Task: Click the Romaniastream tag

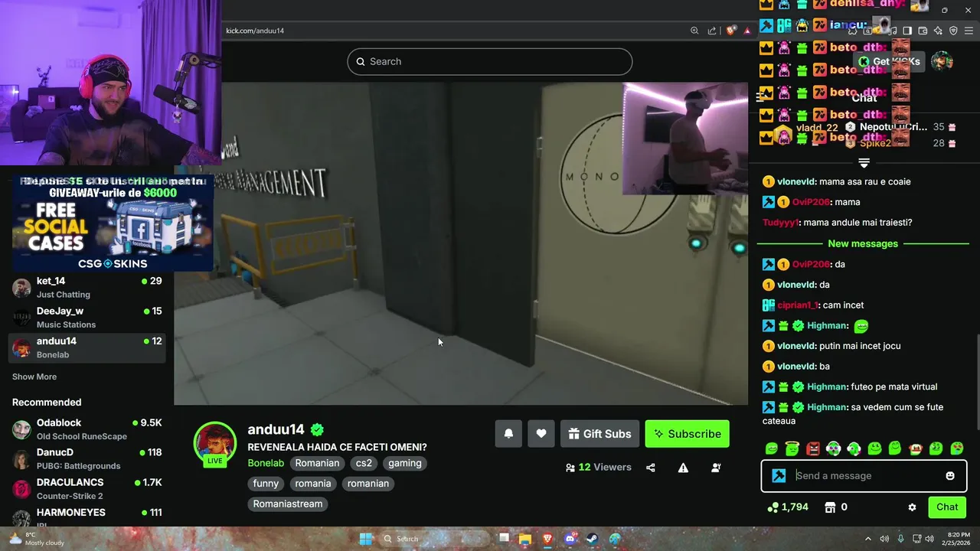Action: click(288, 504)
